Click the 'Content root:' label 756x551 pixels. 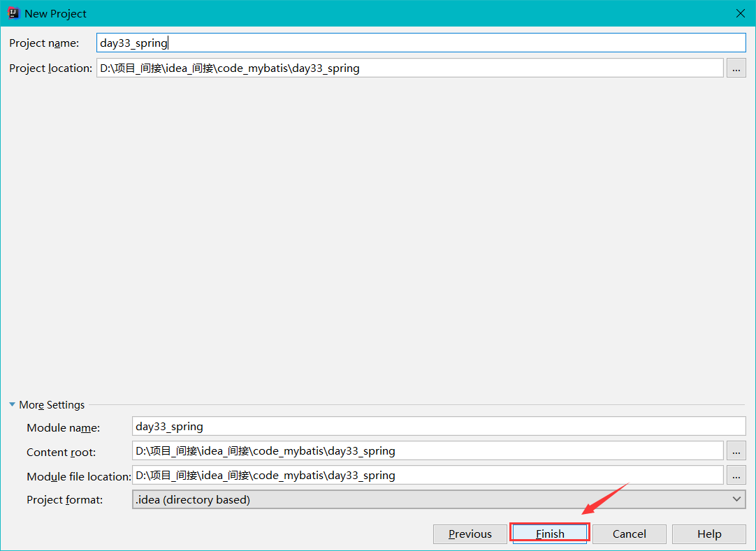tap(61, 452)
